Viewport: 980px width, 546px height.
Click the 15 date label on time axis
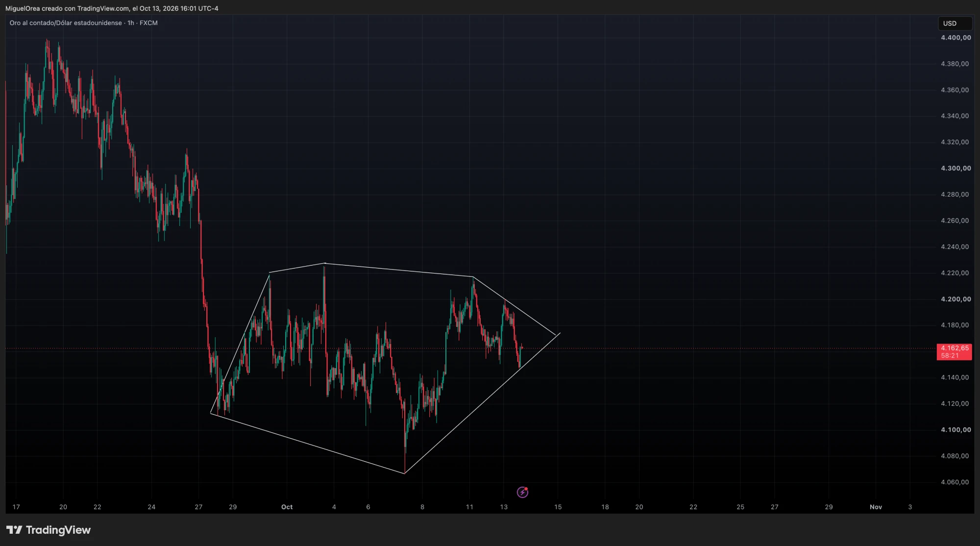click(558, 507)
